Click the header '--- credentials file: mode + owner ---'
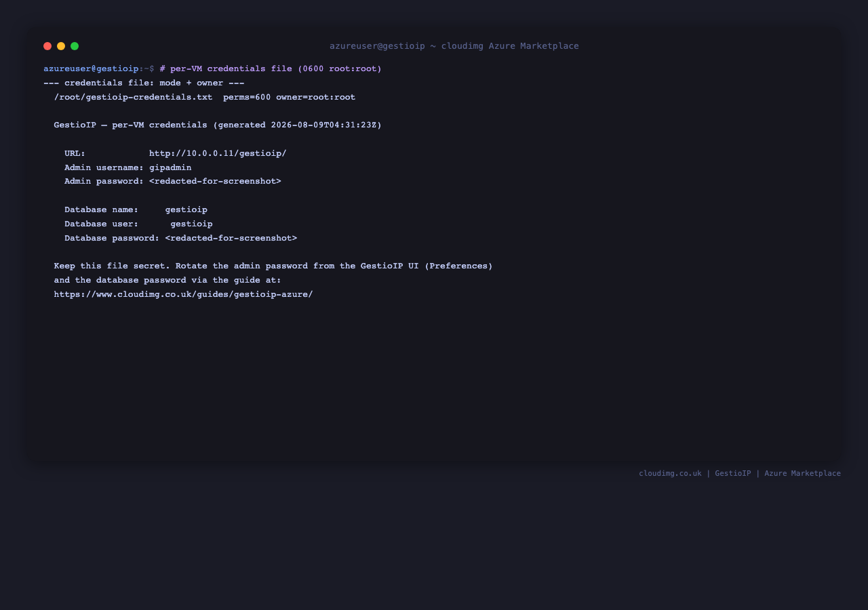The image size is (868, 610). tap(144, 83)
